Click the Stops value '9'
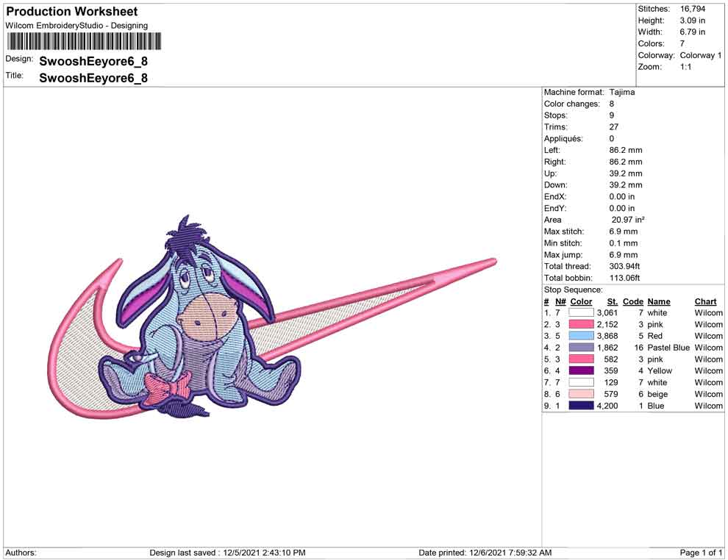This screenshot has height=560, width=728. pyautogui.click(x=612, y=115)
